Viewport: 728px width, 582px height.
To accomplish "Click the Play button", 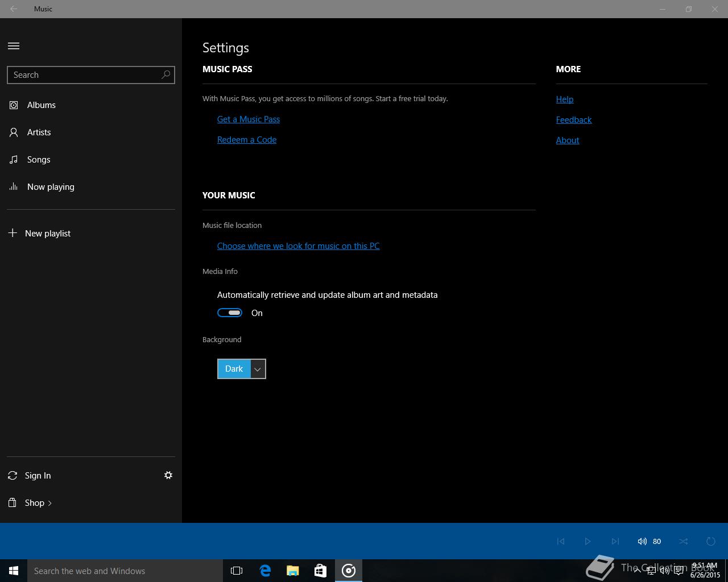I will (x=588, y=541).
